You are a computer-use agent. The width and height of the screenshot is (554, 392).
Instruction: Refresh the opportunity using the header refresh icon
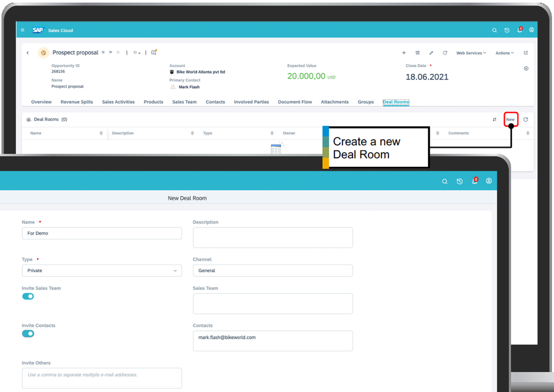pyautogui.click(x=445, y=53)
